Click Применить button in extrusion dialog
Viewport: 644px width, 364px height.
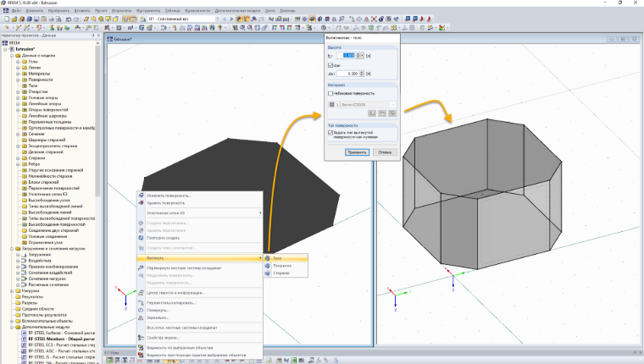click(357, 152)
